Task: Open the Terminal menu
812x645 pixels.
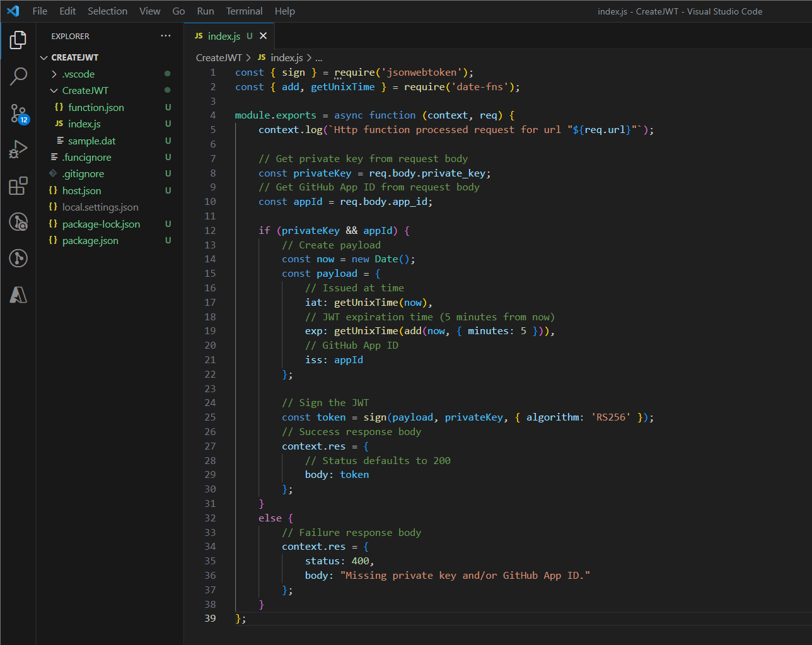Action: (245, 11)
